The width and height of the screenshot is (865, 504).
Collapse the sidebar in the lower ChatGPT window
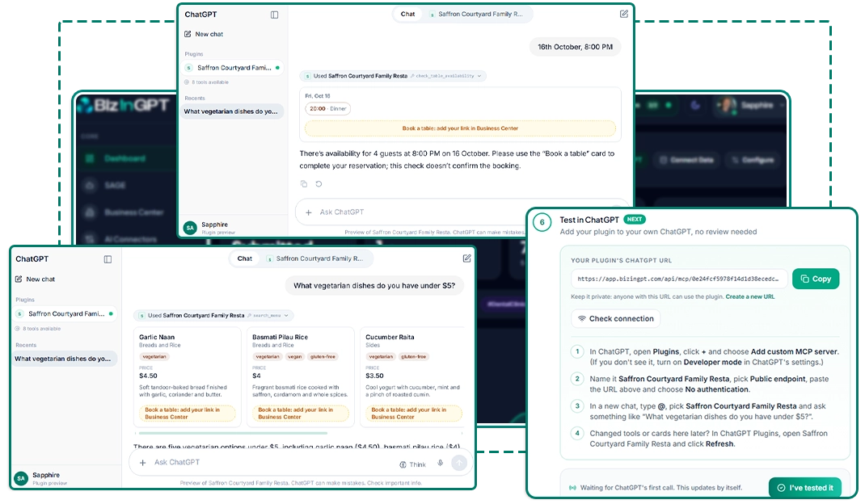(x=108, y=259)
